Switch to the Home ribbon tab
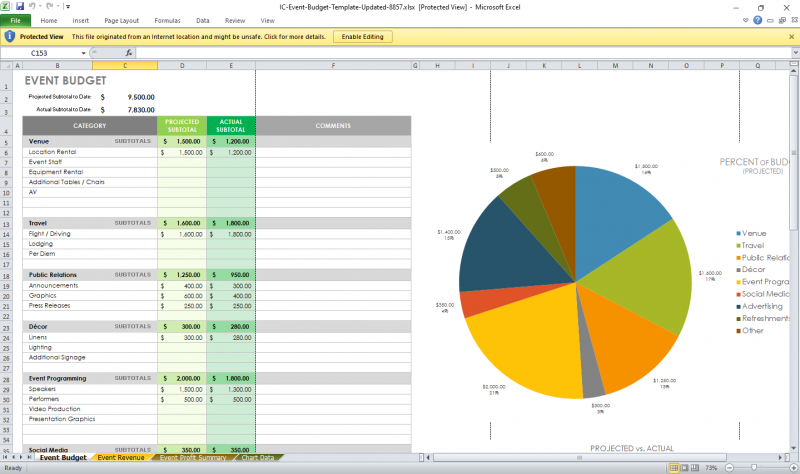800x474 pixels. (48, 20)
